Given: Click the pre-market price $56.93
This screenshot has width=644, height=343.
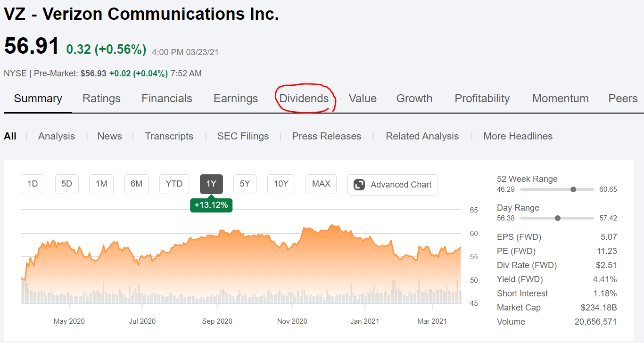Looking at the screenshot, I should (94, 73).
